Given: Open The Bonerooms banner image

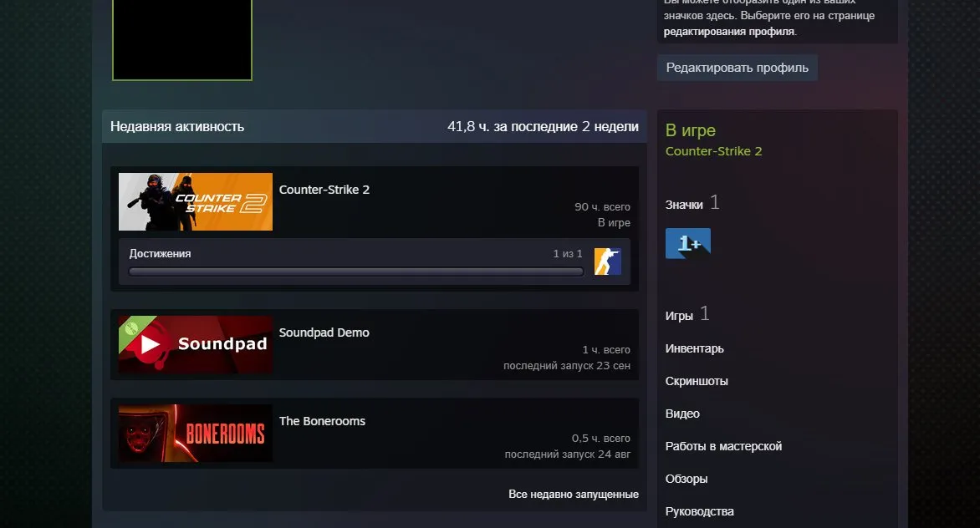Looking at the screenshot, I should pos(196,433).
